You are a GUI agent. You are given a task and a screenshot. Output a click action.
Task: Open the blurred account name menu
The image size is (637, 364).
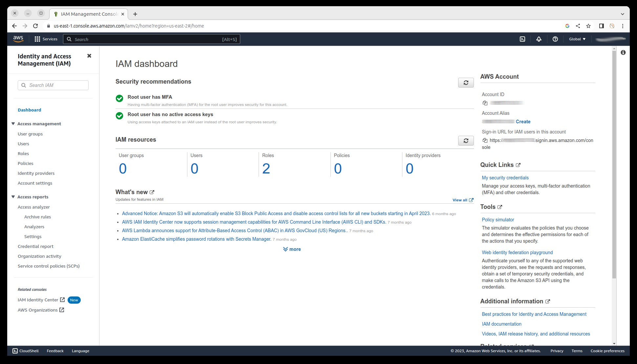point(611,39)
